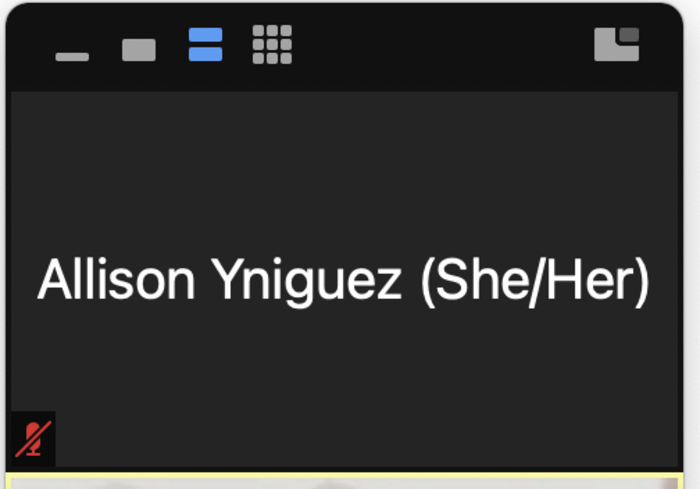This screenshot has width=700, height=489.
Task: Click the red muted microphone icon
Action: (34, 438)
